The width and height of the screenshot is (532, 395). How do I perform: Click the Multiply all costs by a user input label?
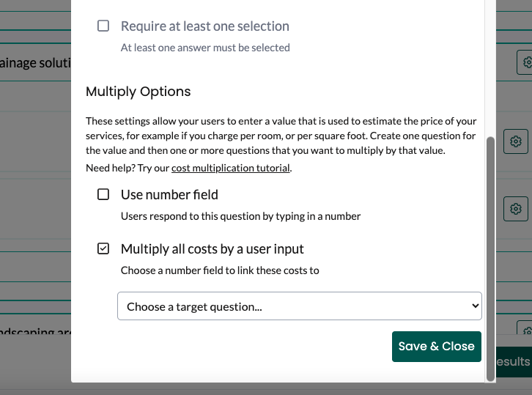coord(212,249)
